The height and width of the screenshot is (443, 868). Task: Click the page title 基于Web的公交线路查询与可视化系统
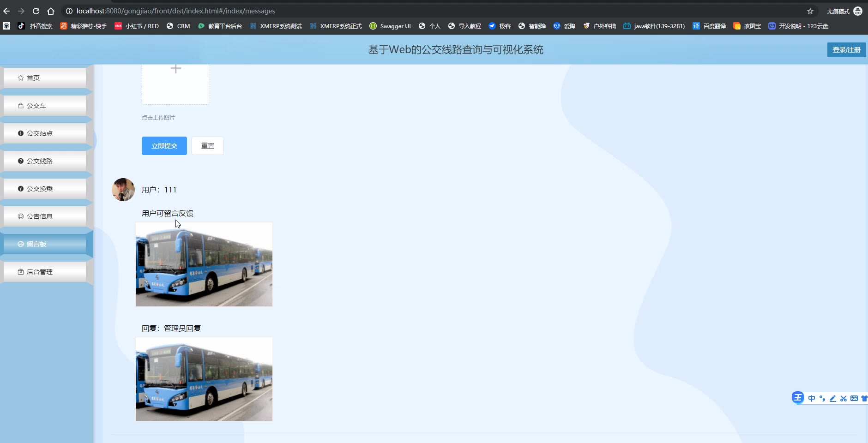456,50
